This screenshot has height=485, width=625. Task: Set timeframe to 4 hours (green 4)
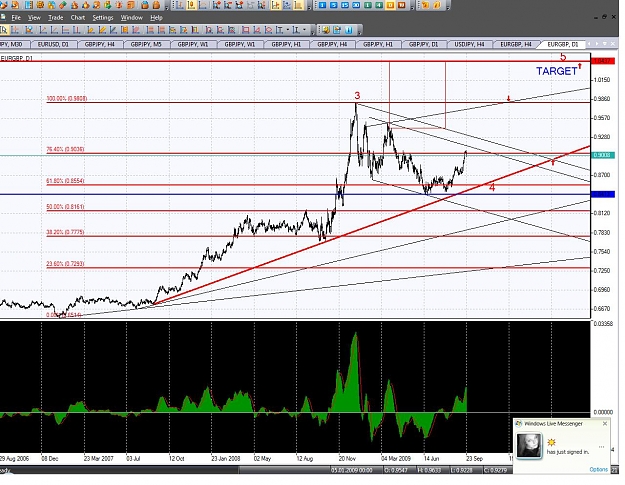tap(379, 5)
